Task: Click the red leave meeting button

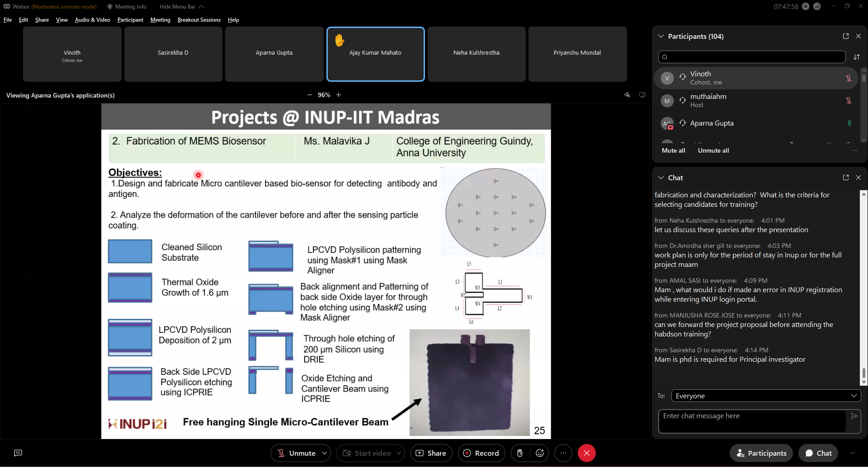Action: click(587, 453)
